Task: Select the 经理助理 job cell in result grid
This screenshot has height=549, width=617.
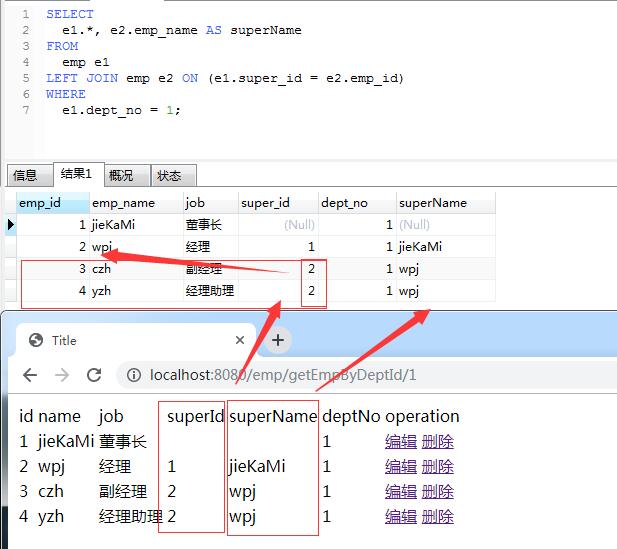Action: pyautogui.click(x=211, y=291)
